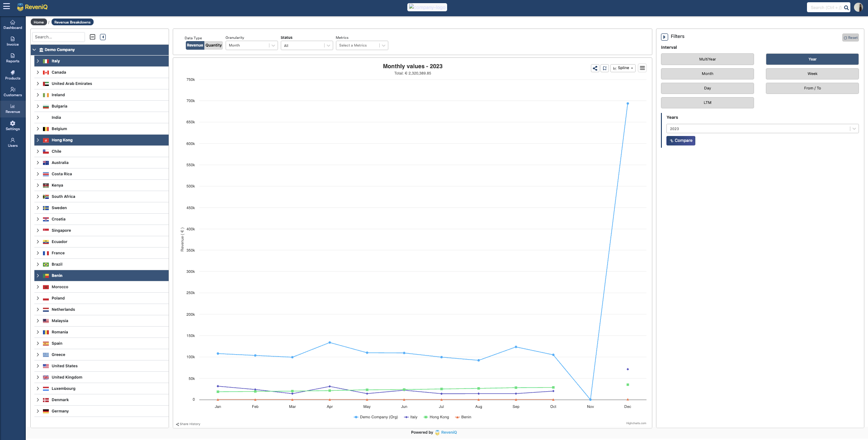Open the user avatar menu
The height and width of the screenshot is (440, 868).
(858, 7)
